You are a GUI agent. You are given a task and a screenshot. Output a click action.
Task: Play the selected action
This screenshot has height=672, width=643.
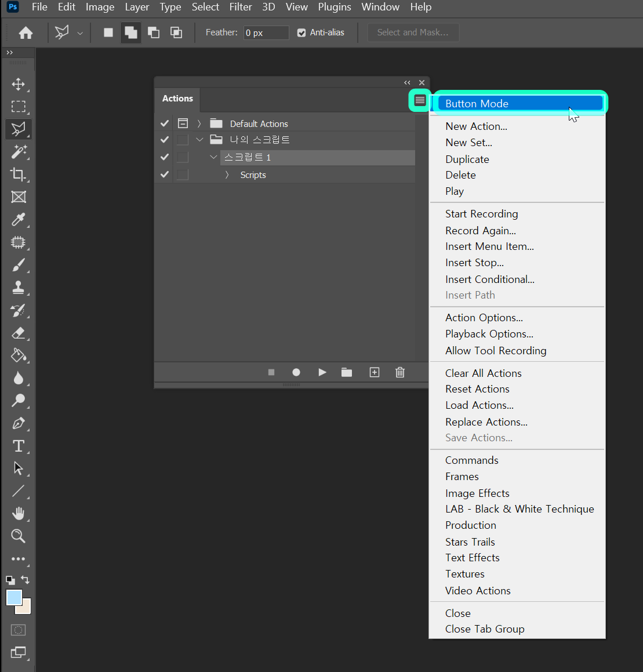(x=322, y=372)
